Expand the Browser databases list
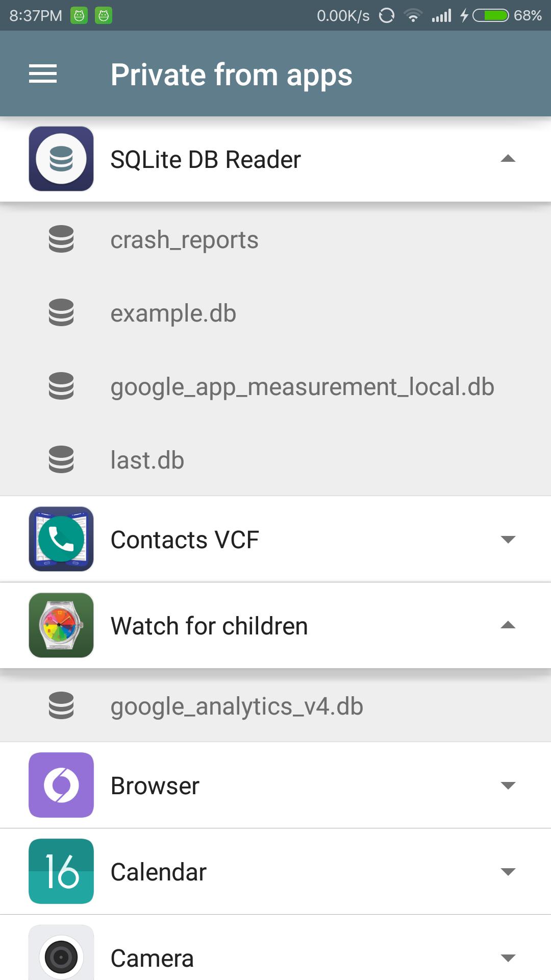 pyautogui.click(x=508, y=786)
